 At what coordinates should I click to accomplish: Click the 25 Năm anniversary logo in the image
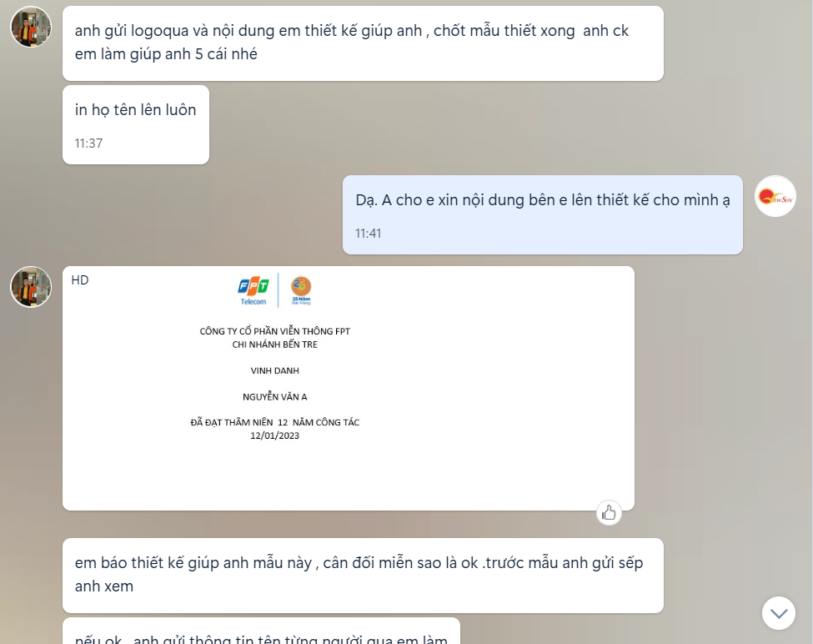click(301, 290)
